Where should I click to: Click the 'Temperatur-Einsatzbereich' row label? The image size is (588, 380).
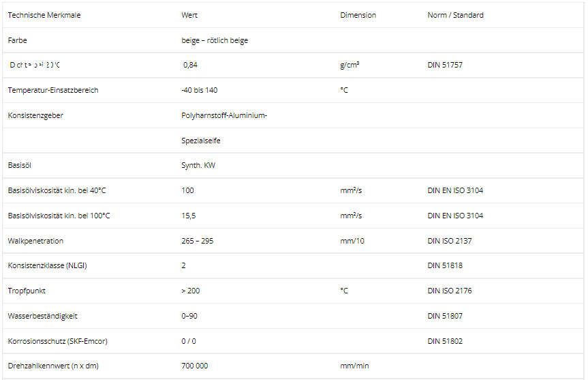pyautogui.click(x=53, y=91)
